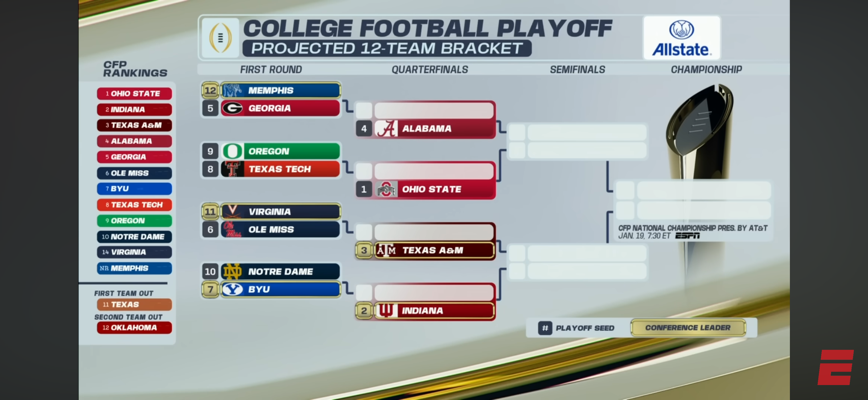Click the Georgia G logo
The image size is (868, 400).
click(233, 109)
